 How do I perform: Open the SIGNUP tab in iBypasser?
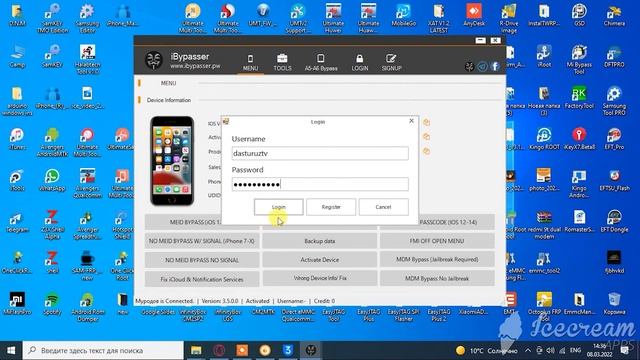pos(391,62)
